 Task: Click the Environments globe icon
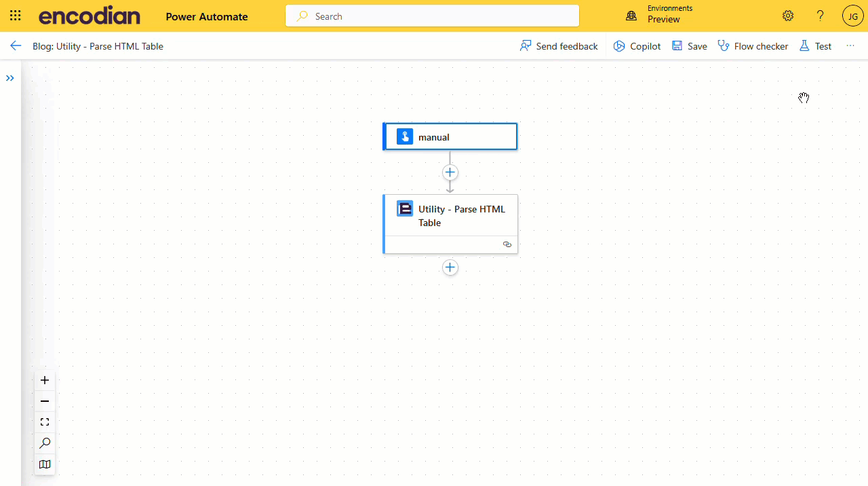pos(631,16)
